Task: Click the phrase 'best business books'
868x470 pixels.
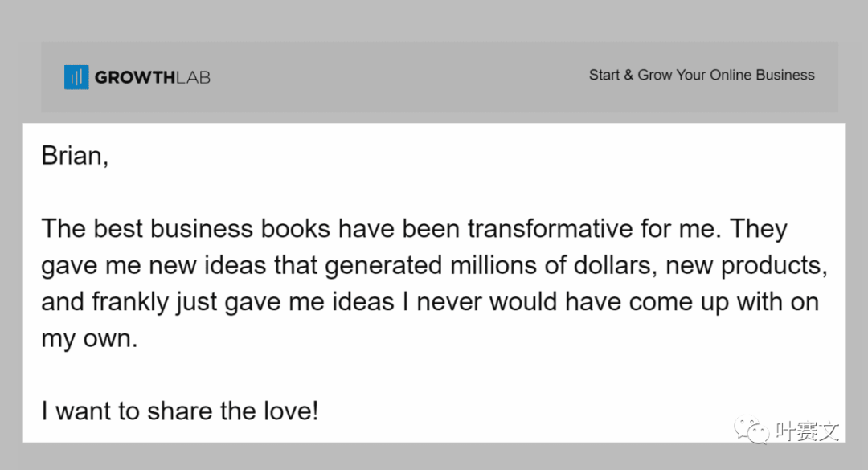Action: tap(211, 229)
